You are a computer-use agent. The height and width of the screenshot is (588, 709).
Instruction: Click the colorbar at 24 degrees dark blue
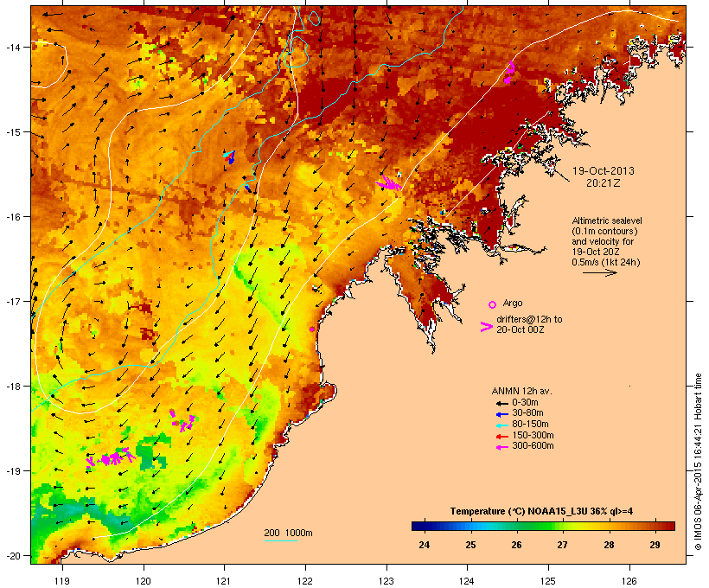425,526
